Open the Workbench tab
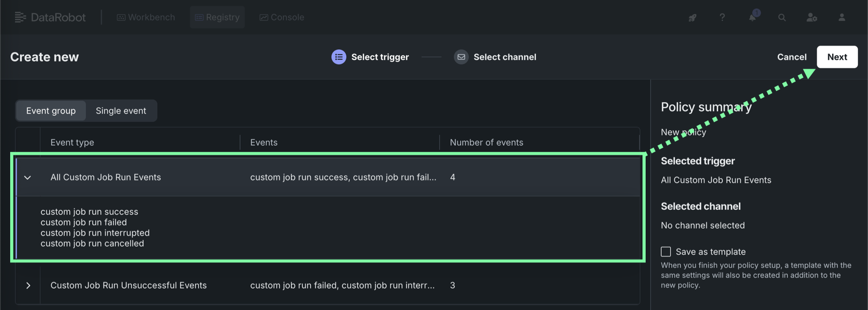 [146, 17]
